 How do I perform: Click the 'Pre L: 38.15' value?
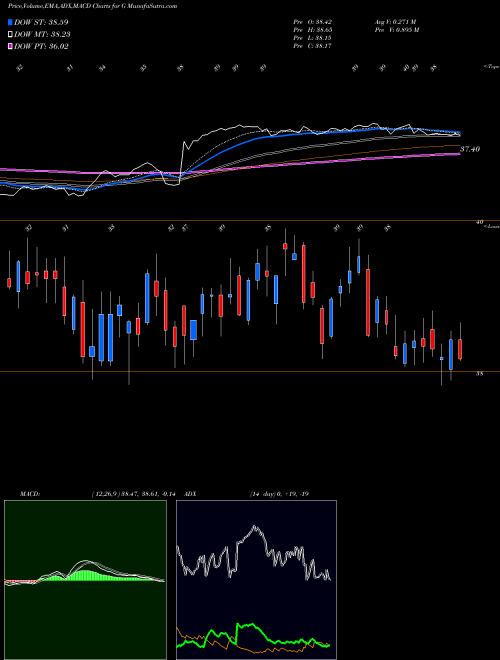[x=313, y=37]
